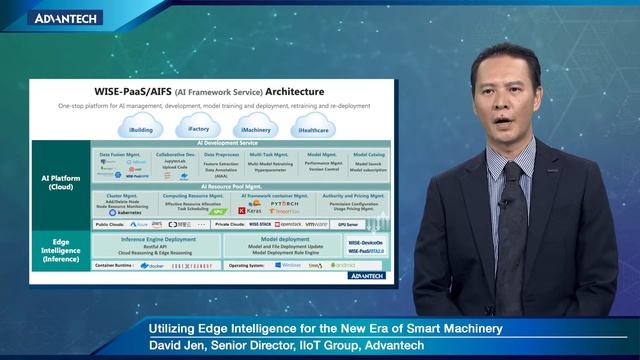This screenshot has width=640, height=360.
Task: Click the OpenStack logo in Private Clouds
Action: [x=289, y=224]
